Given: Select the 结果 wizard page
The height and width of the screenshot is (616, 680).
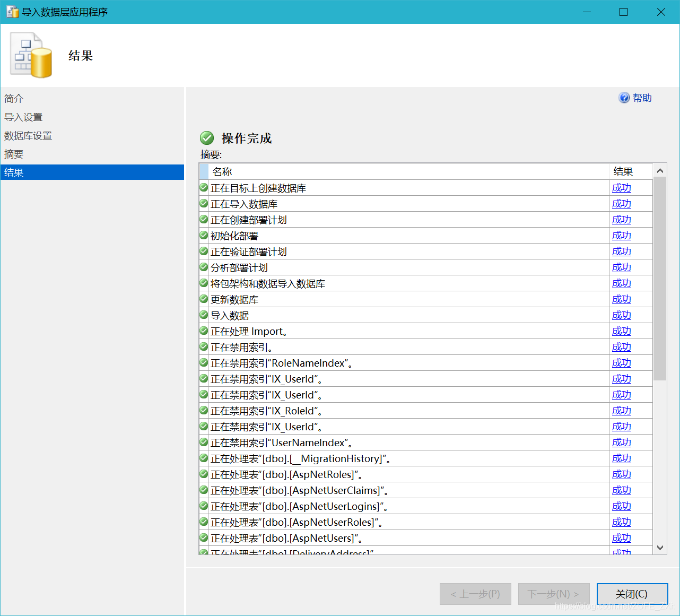Looking at the screenshot, I should tap(92, 172).
